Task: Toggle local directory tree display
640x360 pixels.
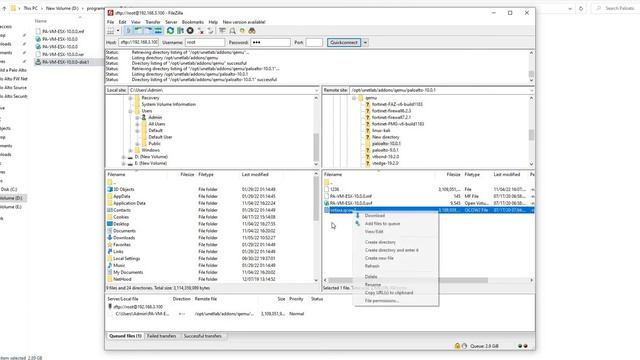Action: click(x=138, y=31)
